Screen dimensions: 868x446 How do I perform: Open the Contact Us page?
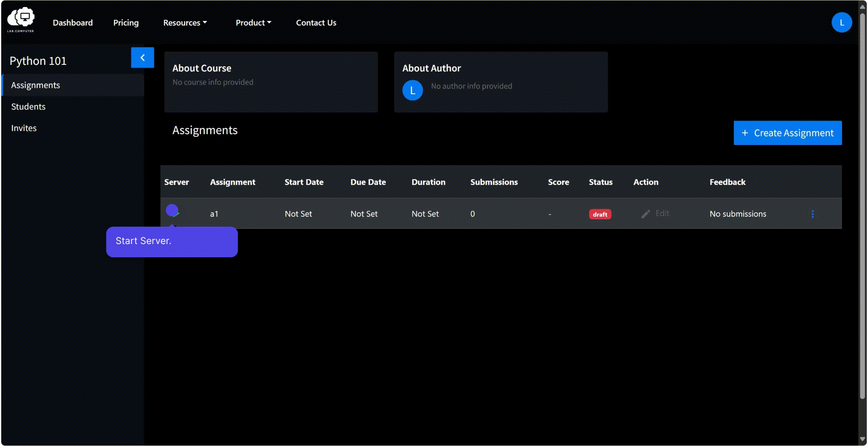[x=316, y=23]
